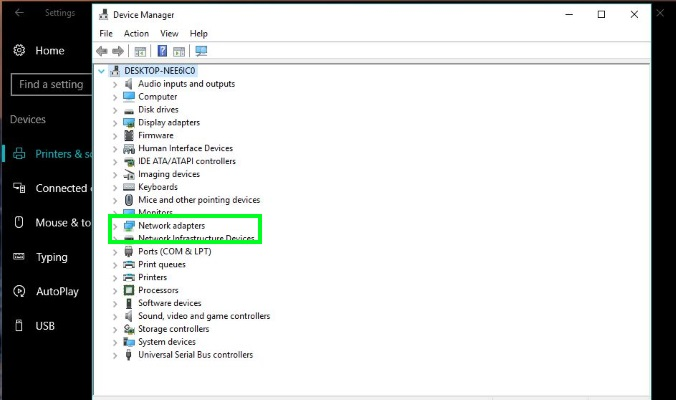The height and width of the screenshot is (400, 676).
Task: Expand the Universal Serial Bus controllers node
Action: click(115, 356)
